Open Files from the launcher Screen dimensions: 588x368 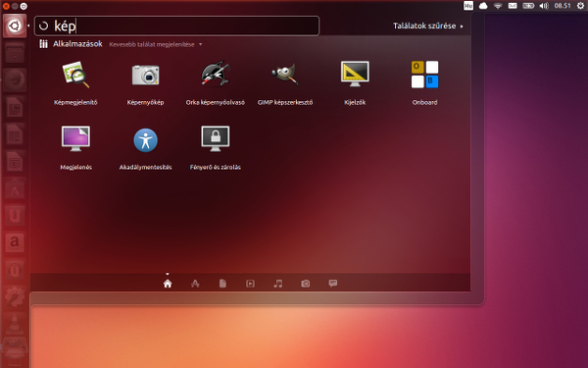15,53
